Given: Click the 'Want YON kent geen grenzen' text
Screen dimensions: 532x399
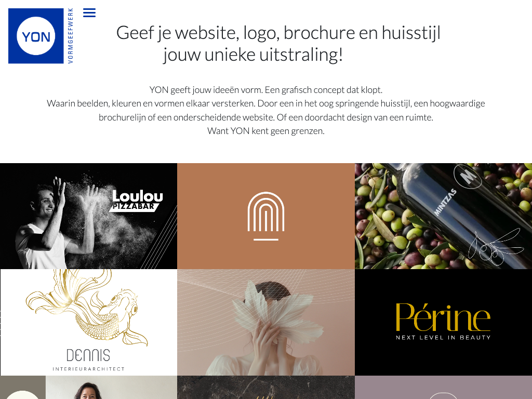Looking at the screenshot, I should pyautogui.click(x=266, y=131).
